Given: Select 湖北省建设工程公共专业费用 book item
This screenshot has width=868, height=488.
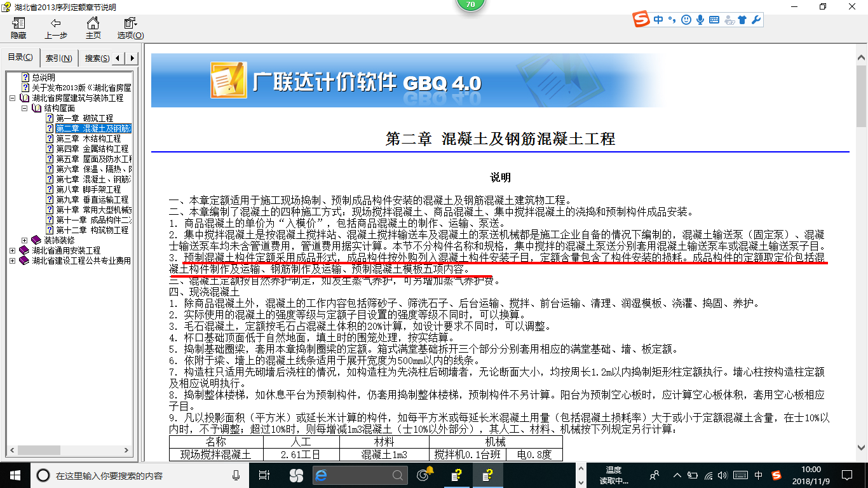Looking at the screenshot, I should point(81,261).
